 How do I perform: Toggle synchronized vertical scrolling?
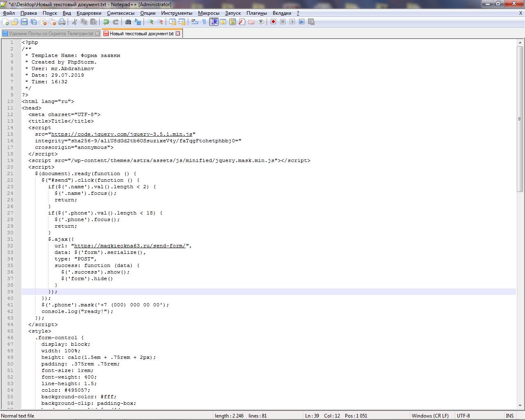pos(173,22)
